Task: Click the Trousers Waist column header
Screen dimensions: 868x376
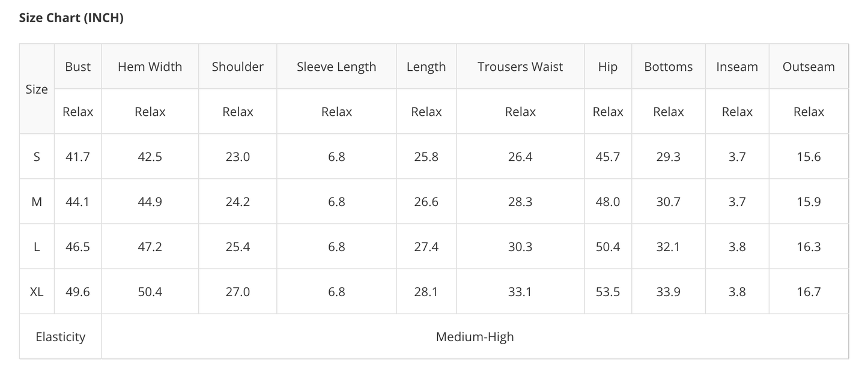Action: tap(520, 67)
